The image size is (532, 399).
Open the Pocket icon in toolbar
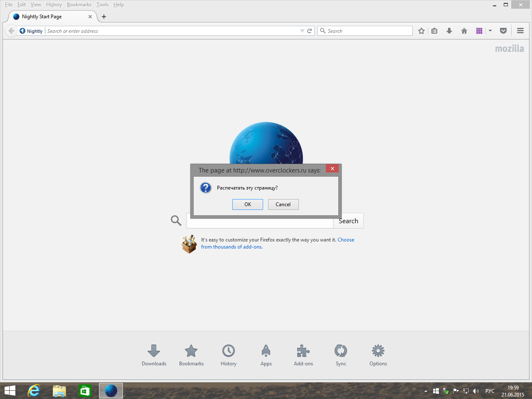click(x=503, y=31)
